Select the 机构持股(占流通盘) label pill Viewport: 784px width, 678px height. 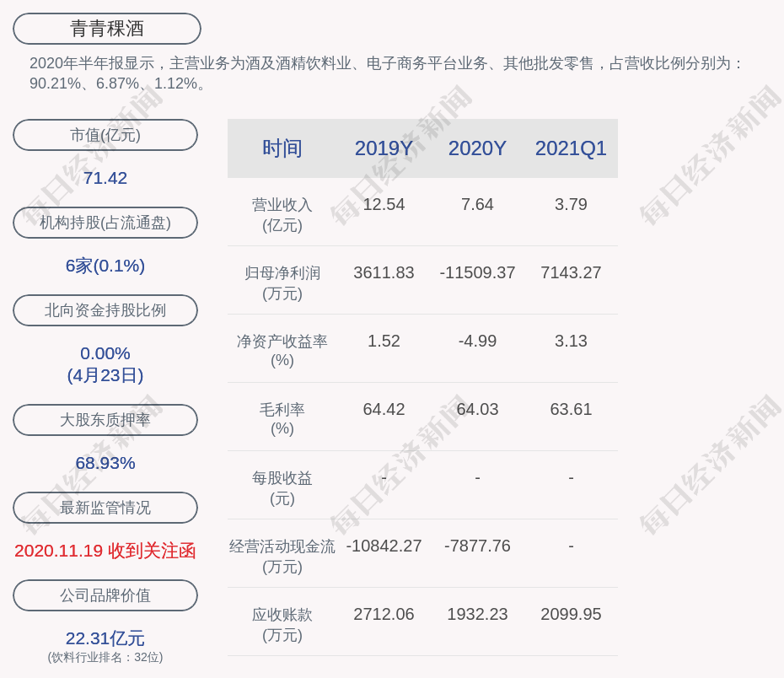[x=105, y=223]
